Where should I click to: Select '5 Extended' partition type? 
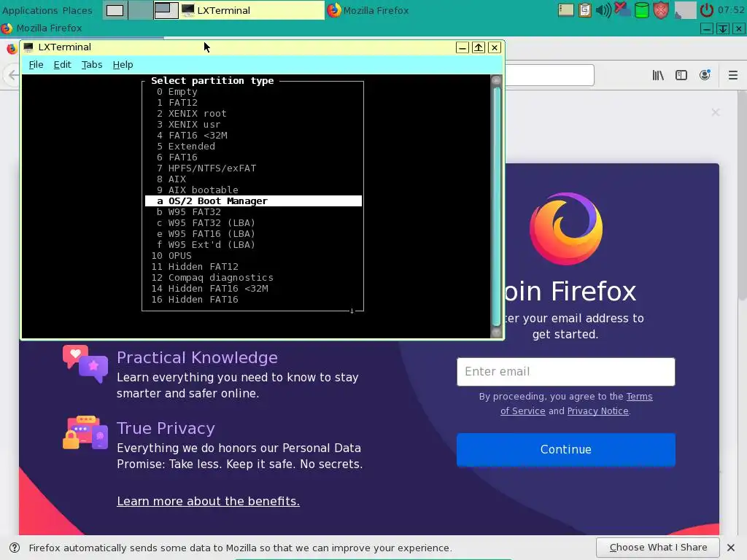[x=253, y=146]
